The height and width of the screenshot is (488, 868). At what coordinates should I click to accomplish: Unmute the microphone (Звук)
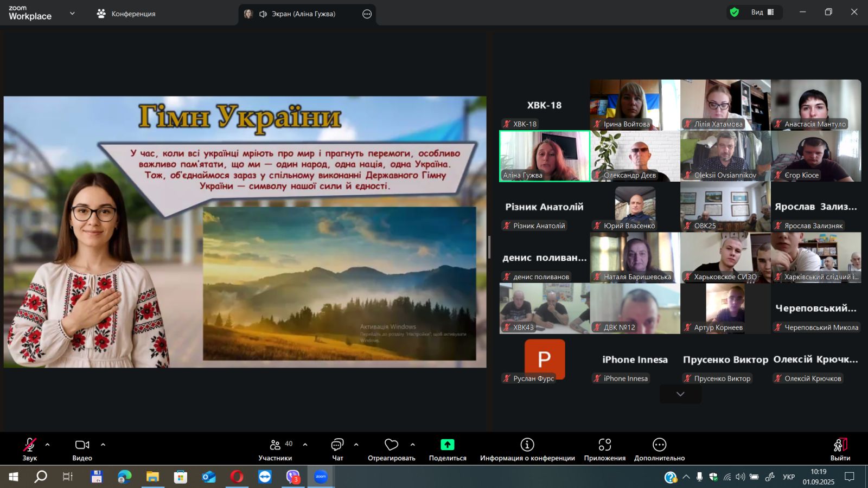30,445
